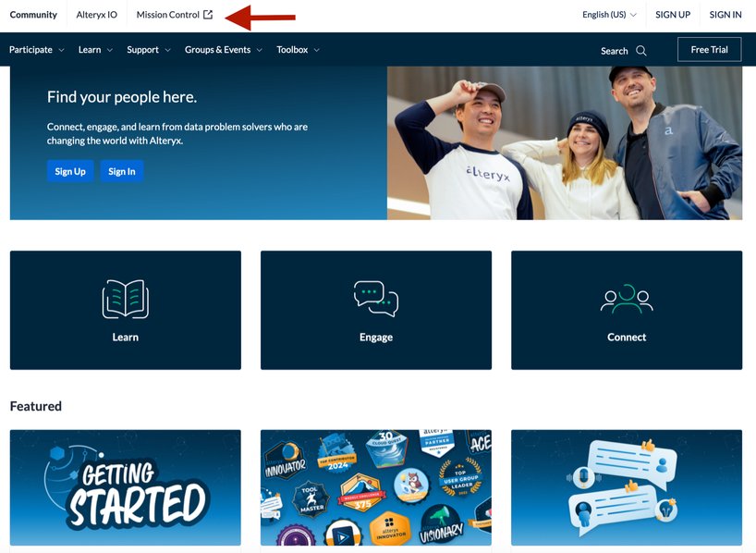The image size is (756, 553).
Task: Expand the Groups & Events dropdown chevron
Action: (259, 50)
